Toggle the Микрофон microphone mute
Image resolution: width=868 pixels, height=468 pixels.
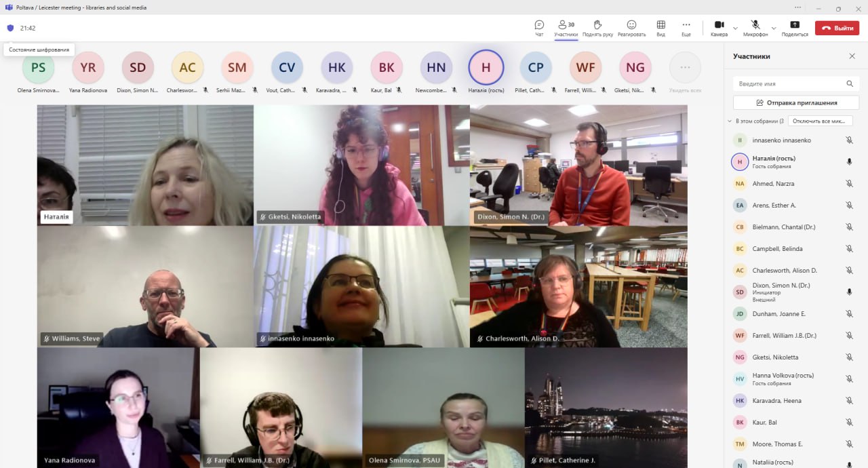pos(755,27)
